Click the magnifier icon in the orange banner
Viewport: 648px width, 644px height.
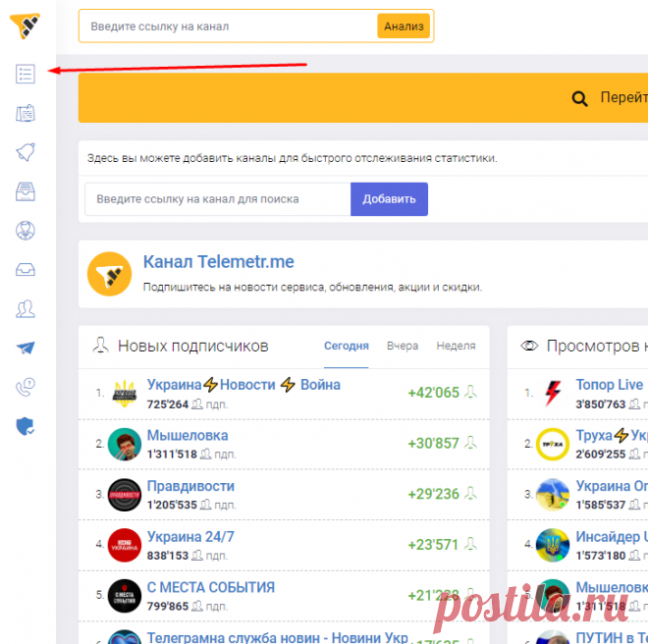click(x=579, y=98)
